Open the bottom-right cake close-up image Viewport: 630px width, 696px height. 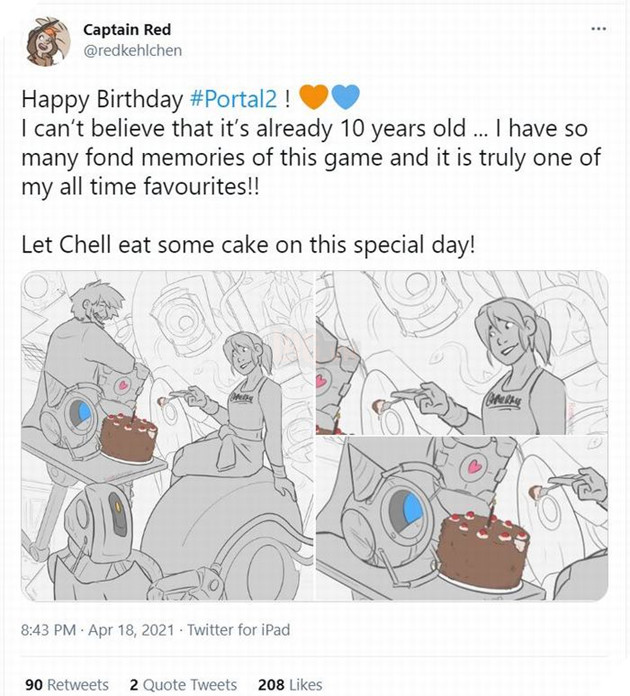(x=461, y=519)
